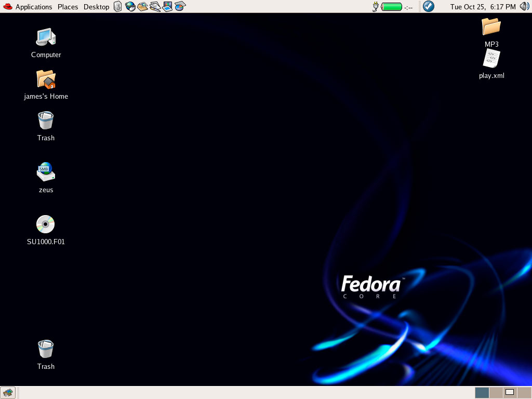Click the blue checkmark update notifier icon

click(x=429, y=6)
